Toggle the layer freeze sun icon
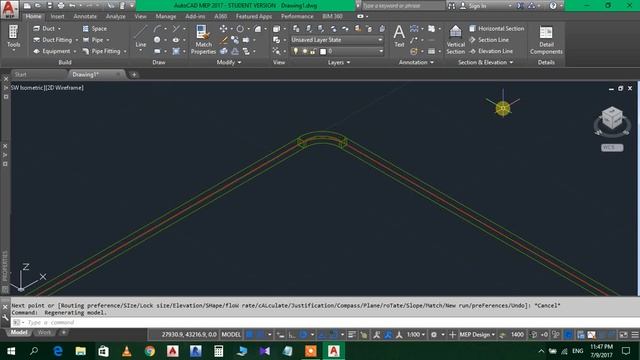Image resolution: width=640 pixels, height=360 pixels. click(304, 51)
